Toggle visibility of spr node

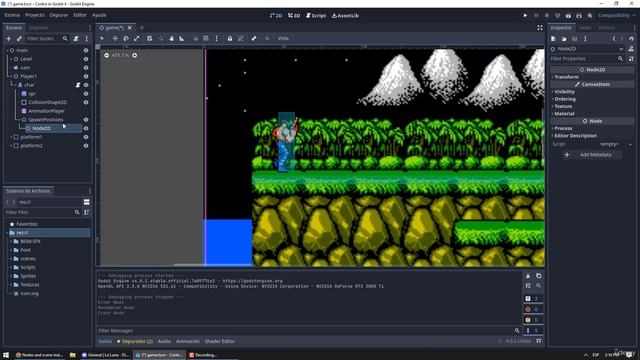pos(86,93)
